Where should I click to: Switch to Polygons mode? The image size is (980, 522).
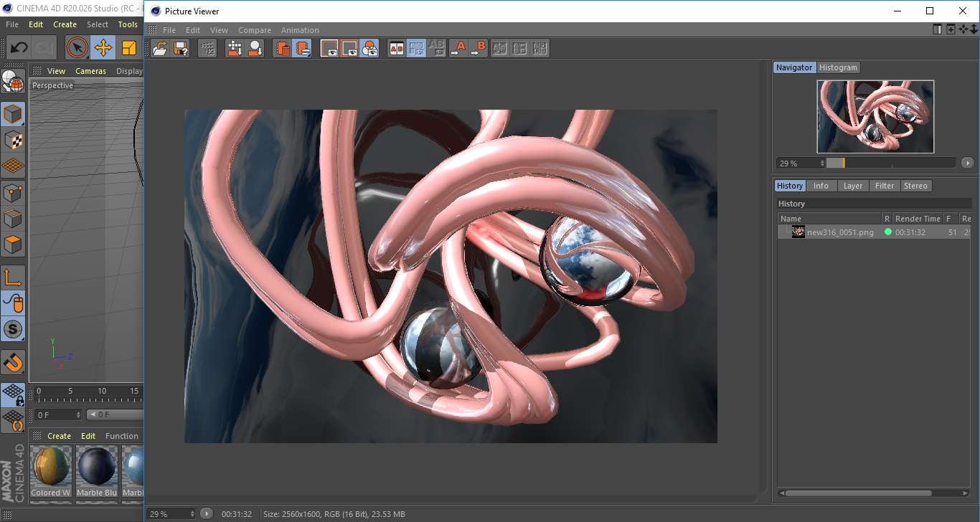pyautogui.click(x=13, y=245)
